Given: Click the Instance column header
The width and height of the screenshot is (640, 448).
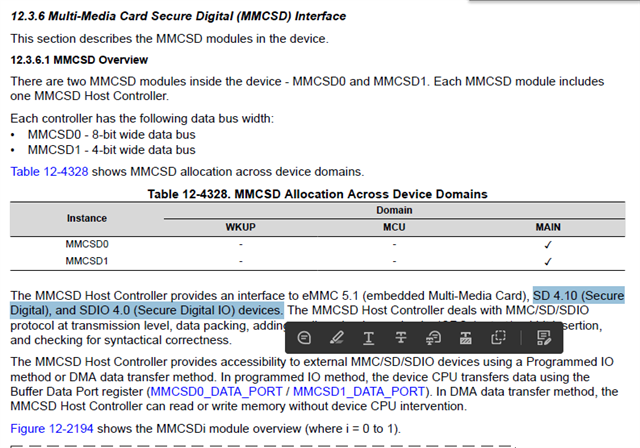Looking at the screenshot, I should coord(87,218).
